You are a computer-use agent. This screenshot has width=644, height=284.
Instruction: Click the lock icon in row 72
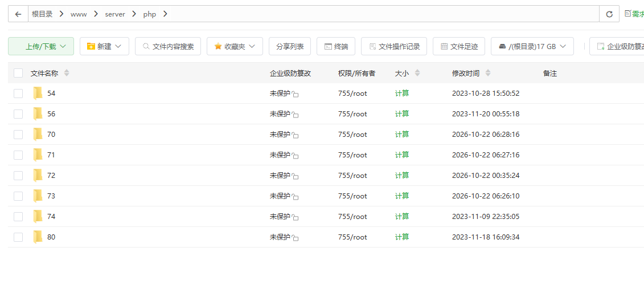coord(295,177)
